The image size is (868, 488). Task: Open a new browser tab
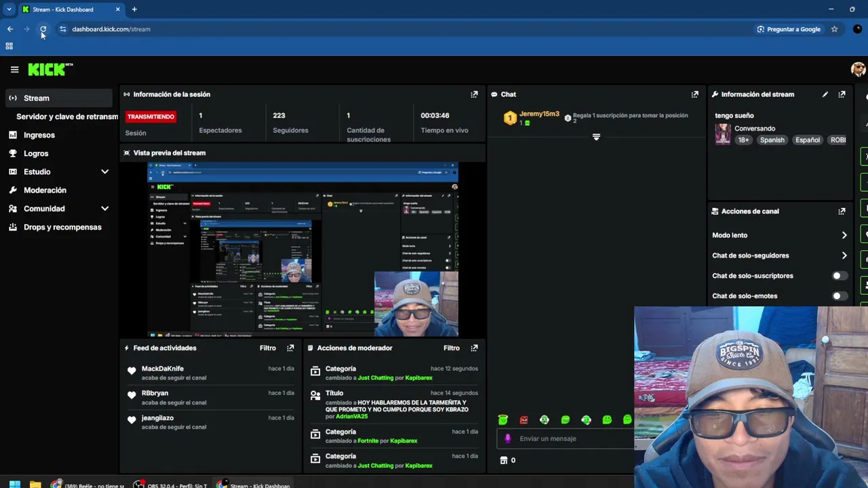pyautogui.click(x=134, y=9)
